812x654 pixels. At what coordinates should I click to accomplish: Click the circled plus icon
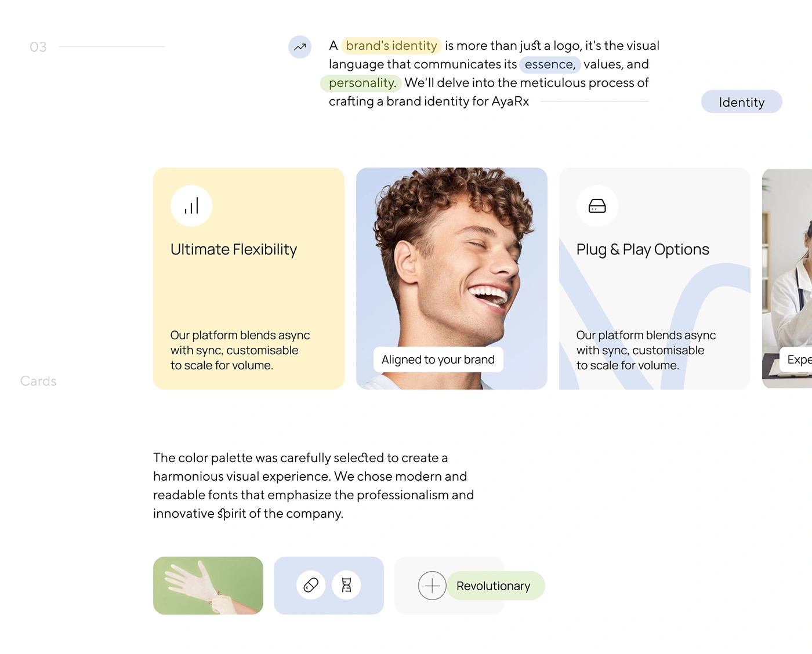(432, 586)
